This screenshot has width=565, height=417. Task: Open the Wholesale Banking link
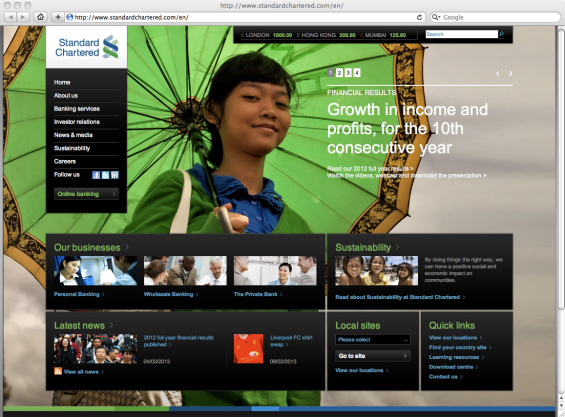(x=171, y=294)
